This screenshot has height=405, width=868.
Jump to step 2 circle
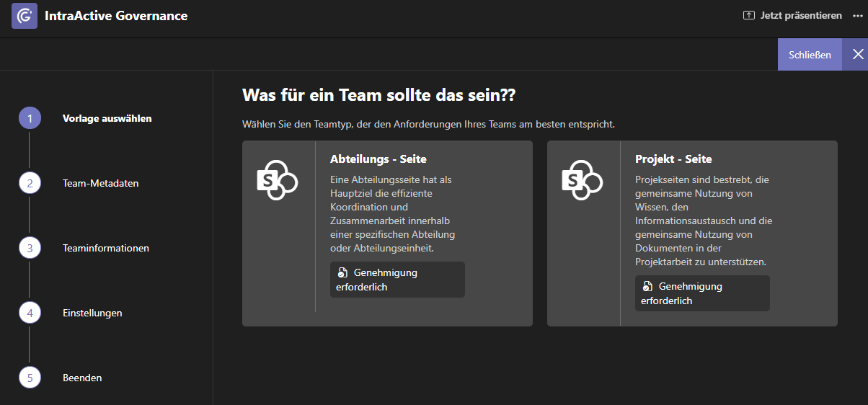tap(30, 183)
